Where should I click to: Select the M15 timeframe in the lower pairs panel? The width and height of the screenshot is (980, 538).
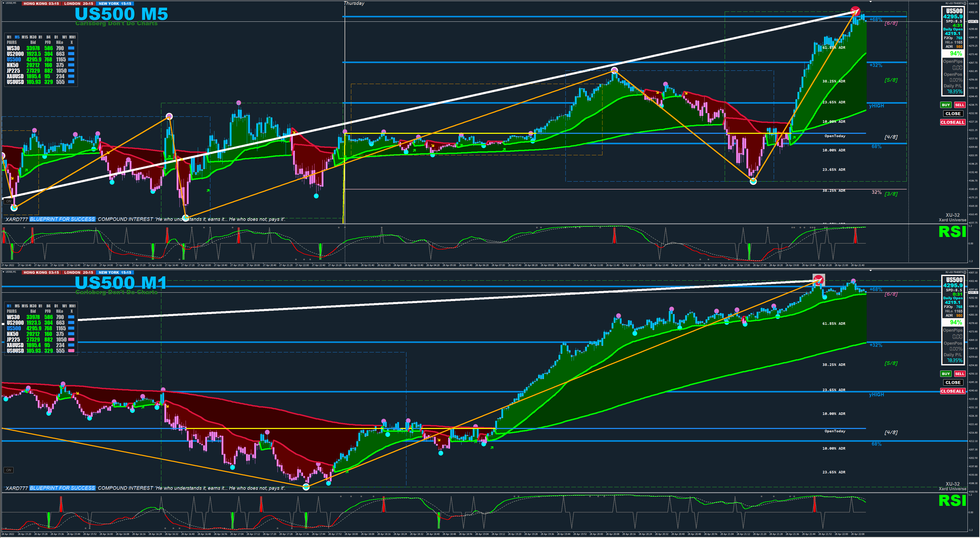click(x=25, y=306)
